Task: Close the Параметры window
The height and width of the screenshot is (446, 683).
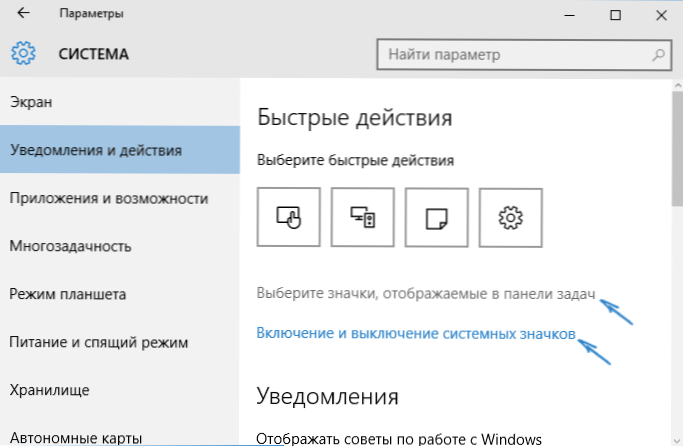Action: pyautogui.click(x=661, y=15)
